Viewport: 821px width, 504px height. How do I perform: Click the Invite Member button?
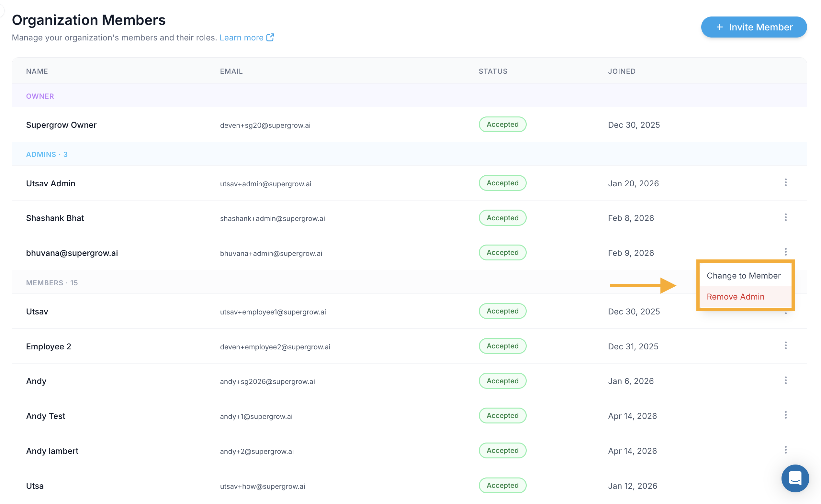click(x=754, y=27)
